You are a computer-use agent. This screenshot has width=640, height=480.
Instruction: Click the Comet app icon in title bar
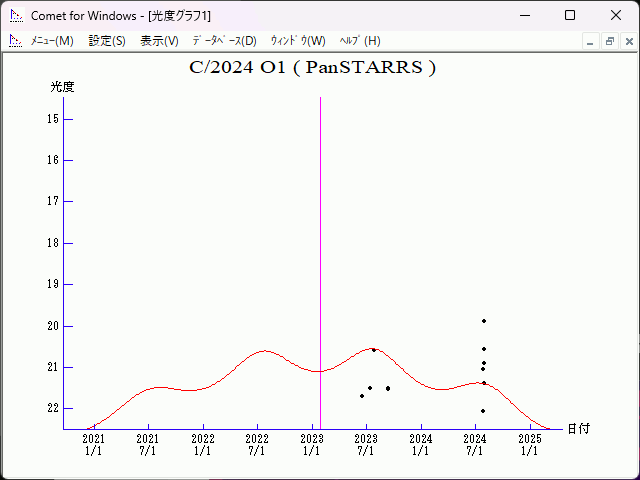click(16, 15)
